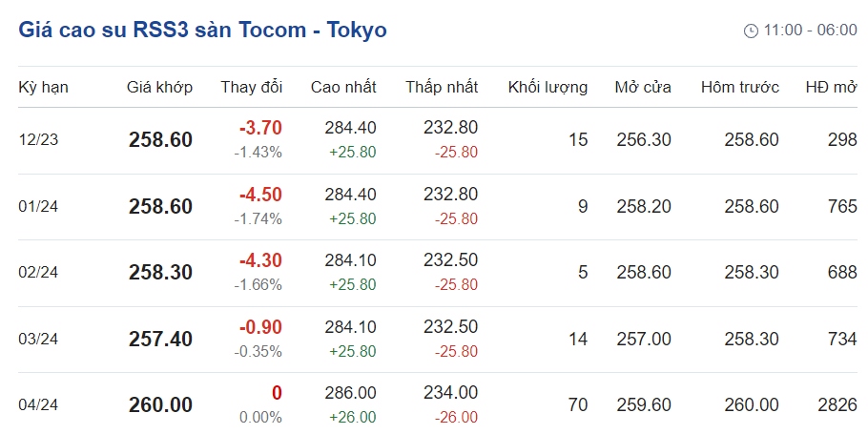The image size is (868, 434).
Task: Select the Cao nhất column header
Action: [x=343, y=88]
